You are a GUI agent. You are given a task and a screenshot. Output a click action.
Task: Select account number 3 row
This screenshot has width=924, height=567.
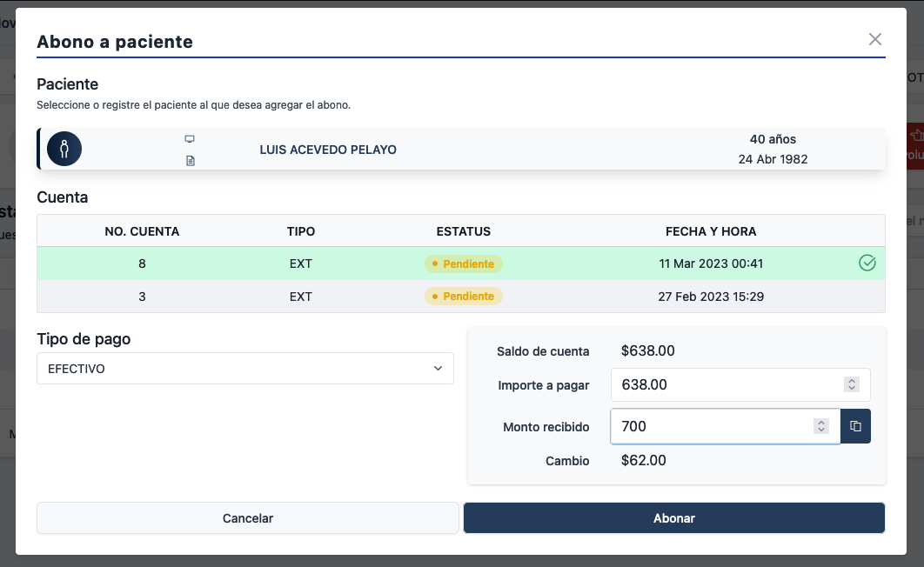click(x=460, y=297)
